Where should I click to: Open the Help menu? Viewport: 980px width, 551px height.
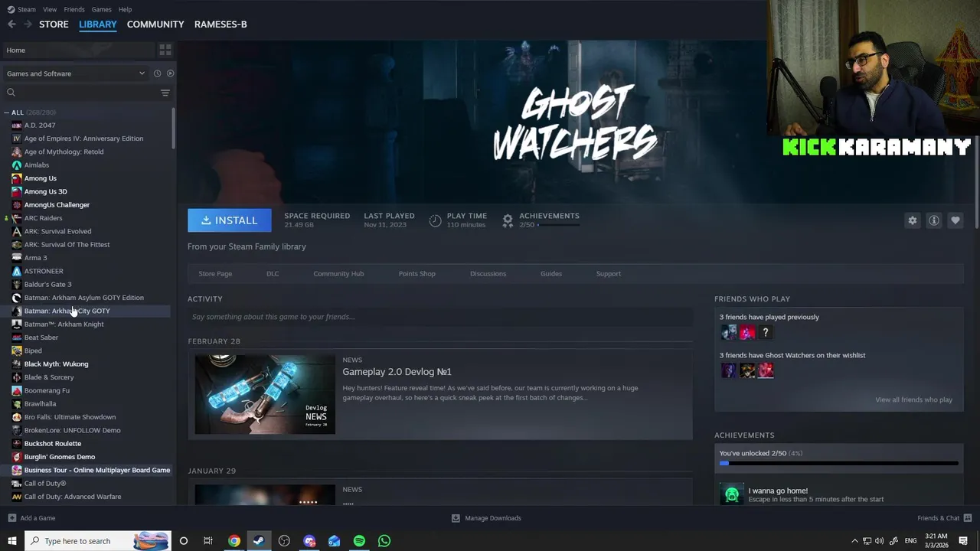pos(125,9)
